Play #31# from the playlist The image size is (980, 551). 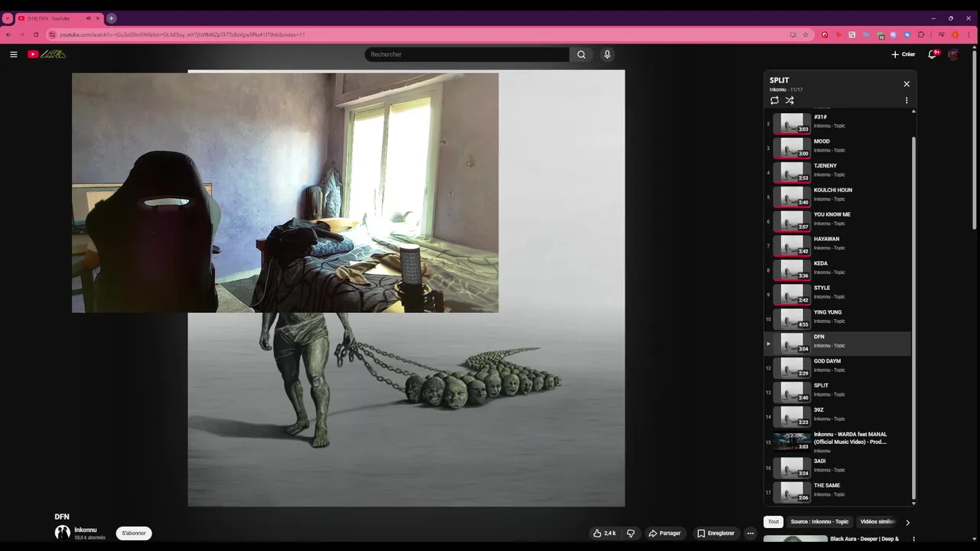click(x=838, y=122)
